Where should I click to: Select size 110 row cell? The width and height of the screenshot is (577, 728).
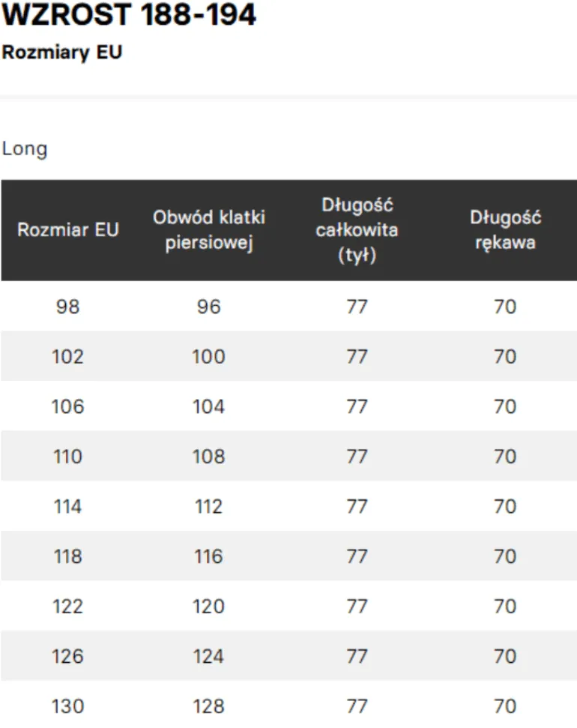click(67, 457)
